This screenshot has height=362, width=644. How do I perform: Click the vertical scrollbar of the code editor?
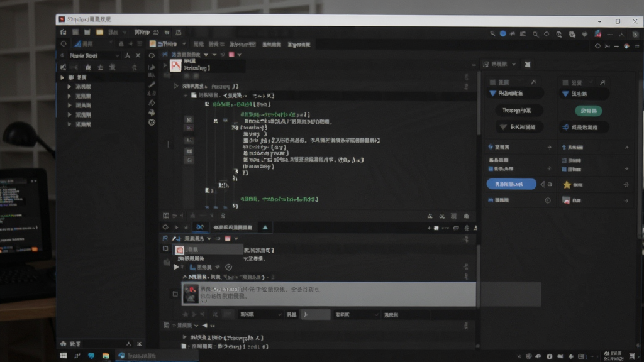479,104
